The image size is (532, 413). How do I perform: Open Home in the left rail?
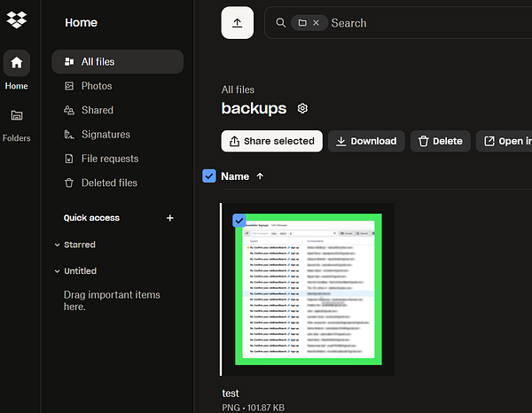16,70
